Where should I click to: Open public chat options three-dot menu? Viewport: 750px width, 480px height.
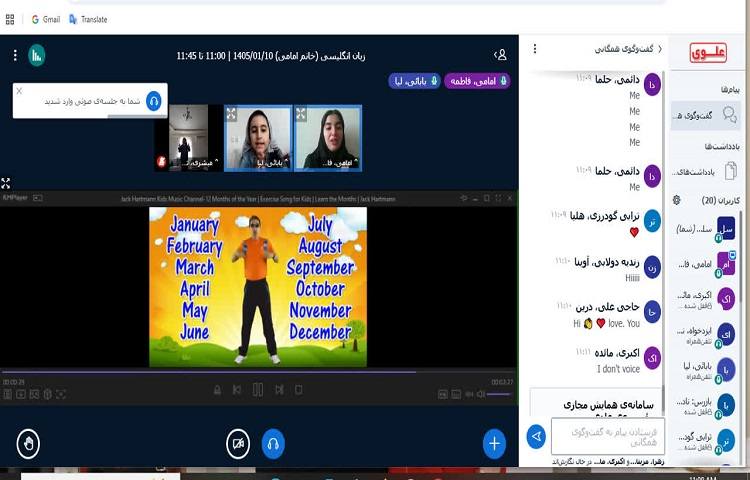point(535,49)
